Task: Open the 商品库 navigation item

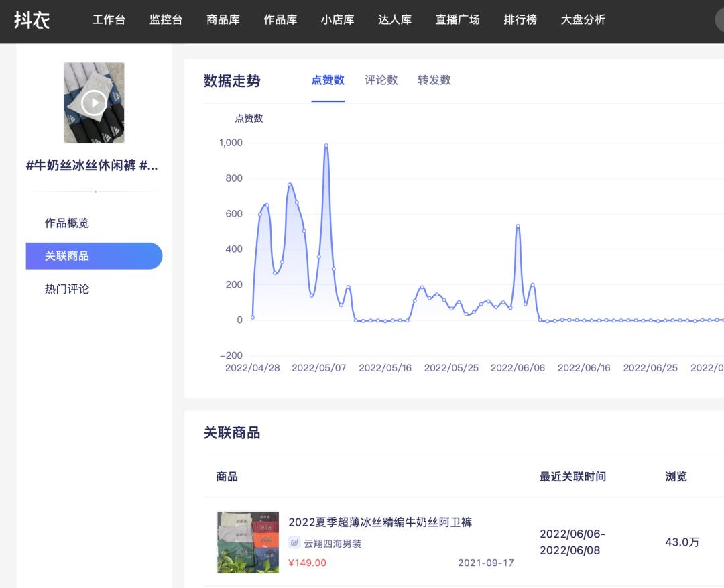Action: pyautogui.click(x=223, y=20)
